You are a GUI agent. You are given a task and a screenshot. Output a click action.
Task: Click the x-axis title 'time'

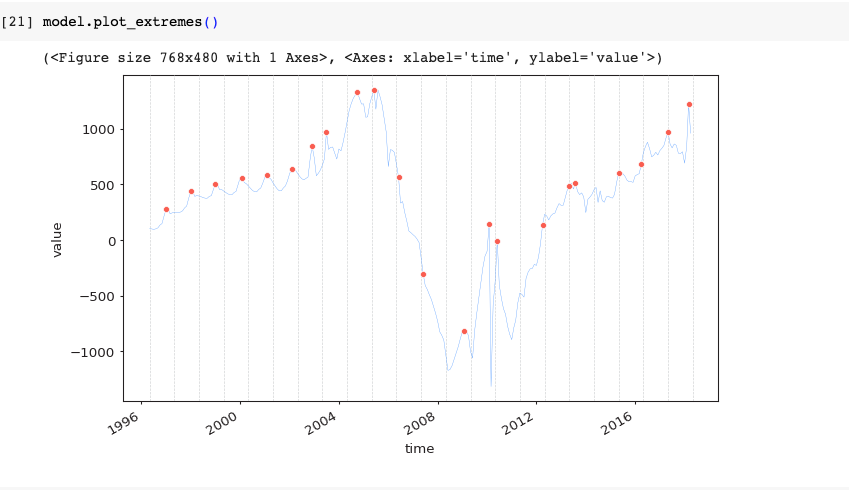point(420,448)
